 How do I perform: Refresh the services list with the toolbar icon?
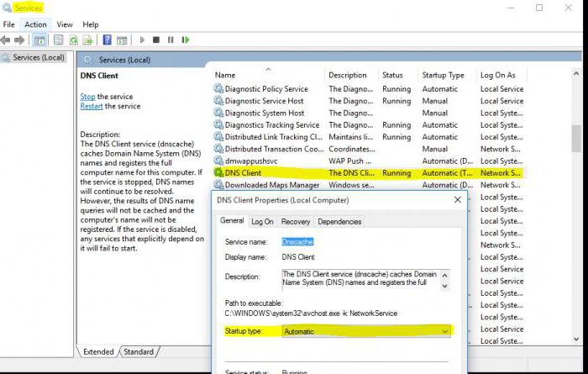[74, 40]
